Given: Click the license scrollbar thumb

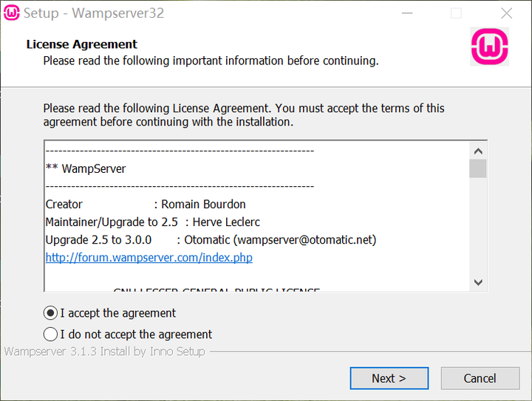Looking at the screenshot, I should [x=478, y=168].
